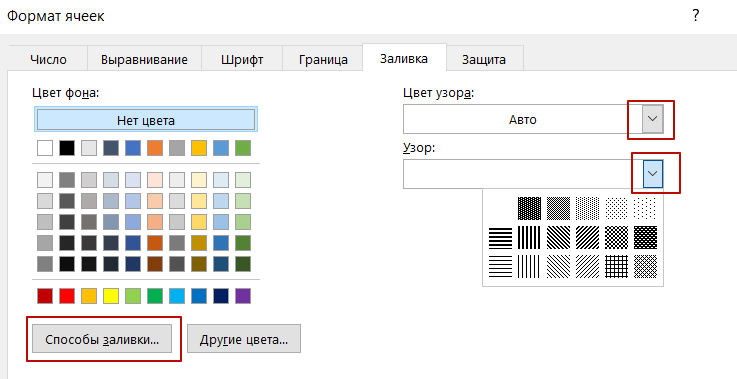Select the dark brown theme shade swatch
The image size is (737, 379).
coord(155,264)
